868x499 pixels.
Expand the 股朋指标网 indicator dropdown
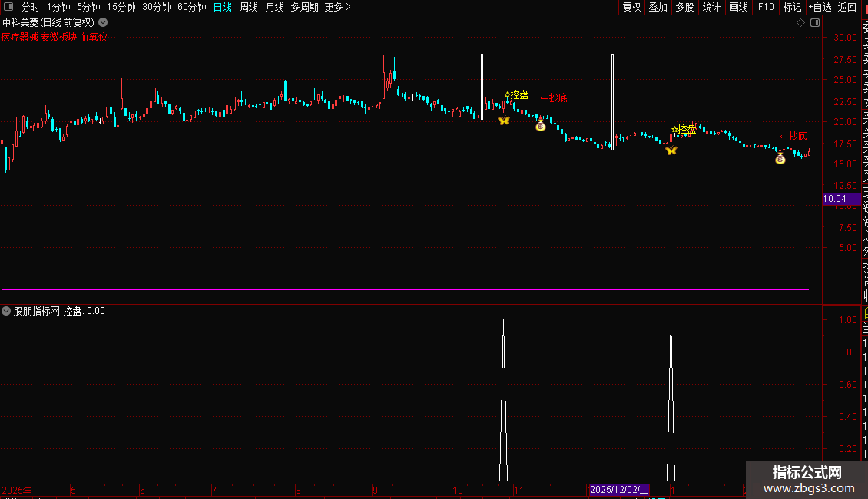(6, 311)
